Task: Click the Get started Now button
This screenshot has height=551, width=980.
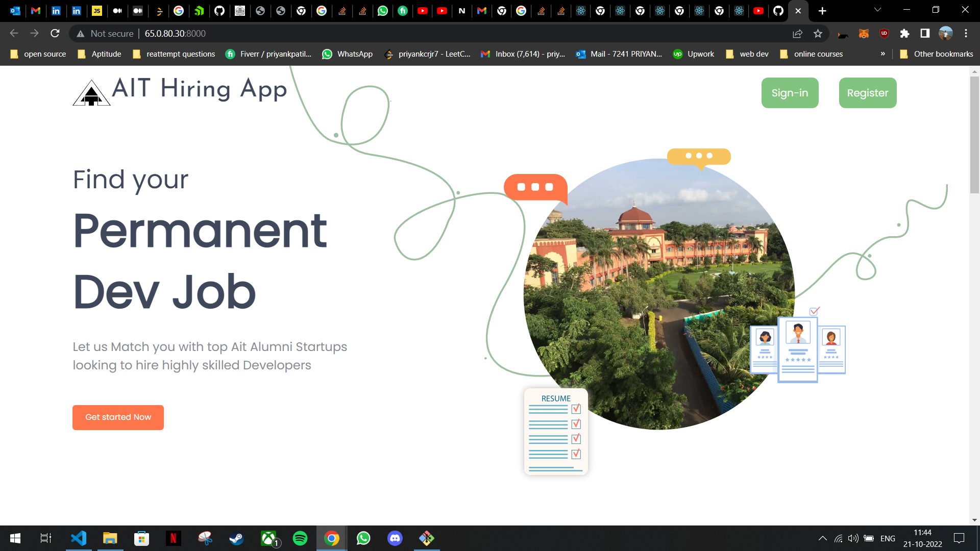Action: tap(118, 417)
